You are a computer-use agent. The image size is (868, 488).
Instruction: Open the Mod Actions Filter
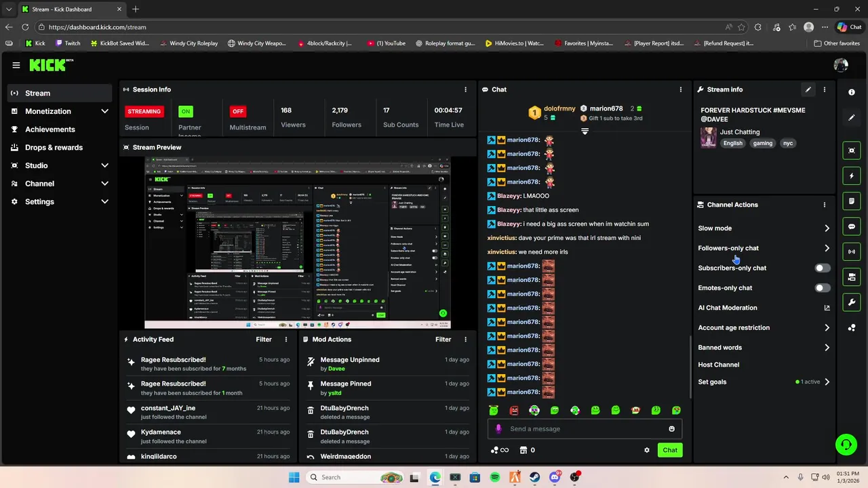[x=443, y=340]
